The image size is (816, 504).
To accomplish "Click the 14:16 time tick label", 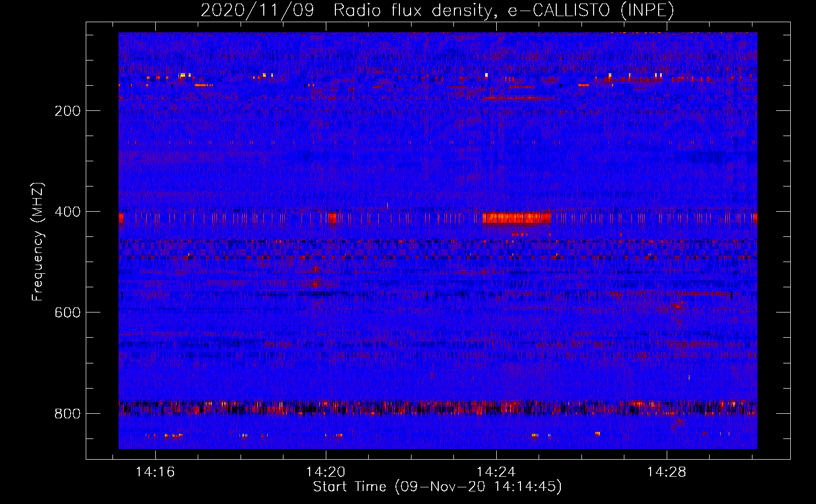I will coord(155,472).
